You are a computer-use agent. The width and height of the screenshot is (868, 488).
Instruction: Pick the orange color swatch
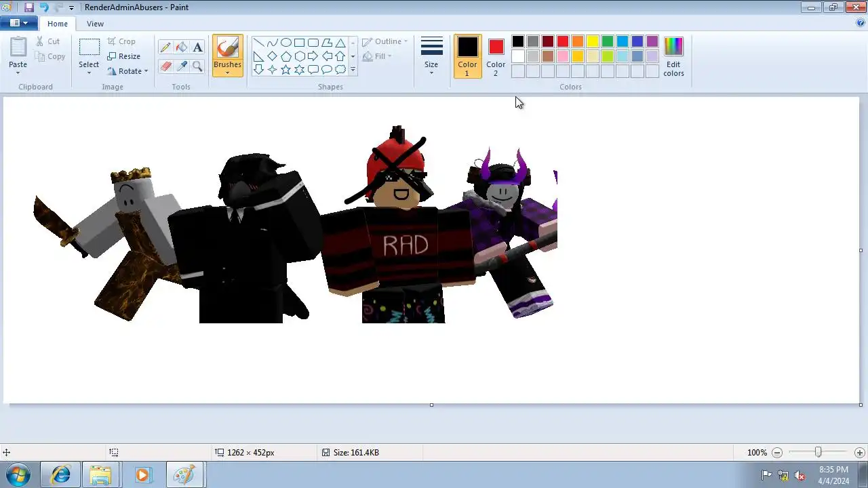(578, 42)
